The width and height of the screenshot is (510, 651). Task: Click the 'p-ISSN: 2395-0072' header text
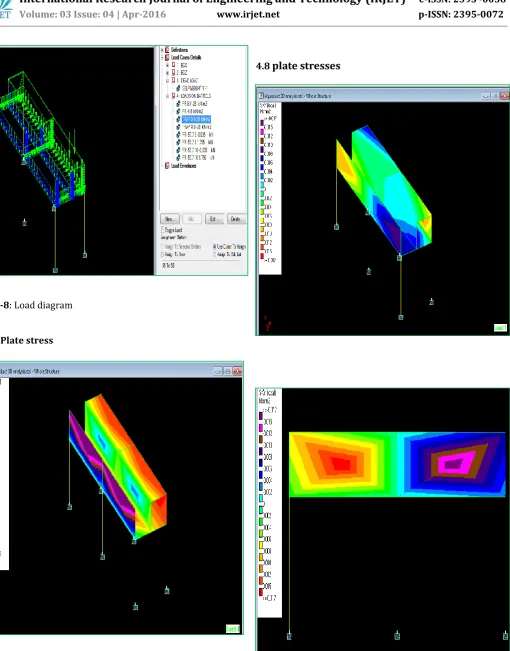[461, 14]
